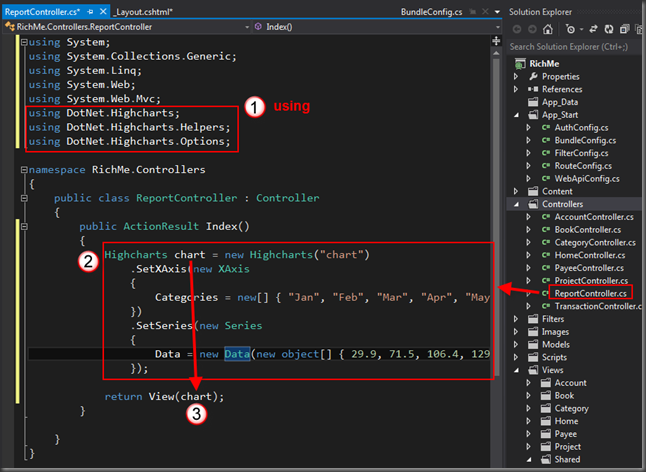This screenshot has width=646, height=472.
Task: Click the C# icon beside AuthConfig.cs
Action: (x=546, y=127)
